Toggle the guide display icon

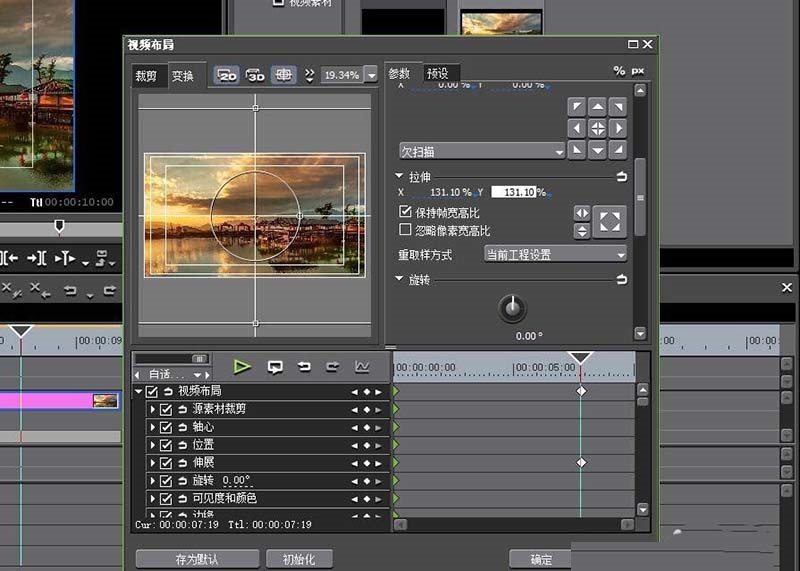pyautogui.click(x=284, y=75)
